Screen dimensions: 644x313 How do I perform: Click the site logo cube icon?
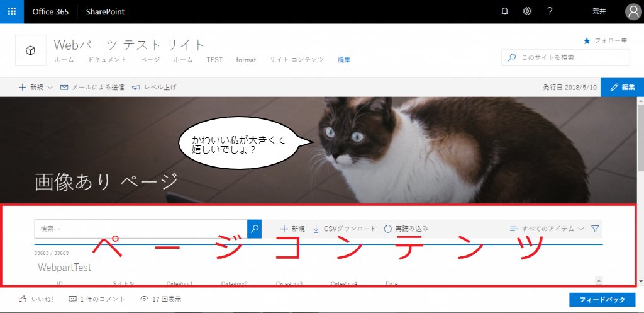pos(30,50)
